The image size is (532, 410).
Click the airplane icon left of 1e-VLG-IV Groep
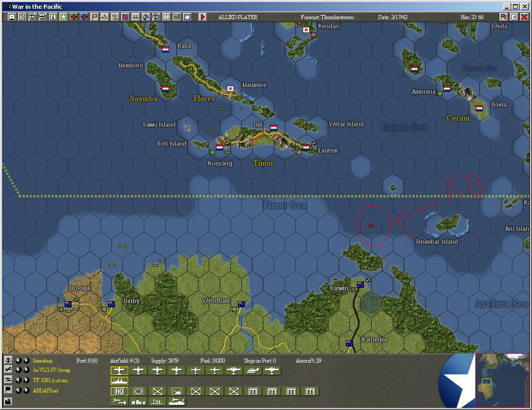click(8, 370)
